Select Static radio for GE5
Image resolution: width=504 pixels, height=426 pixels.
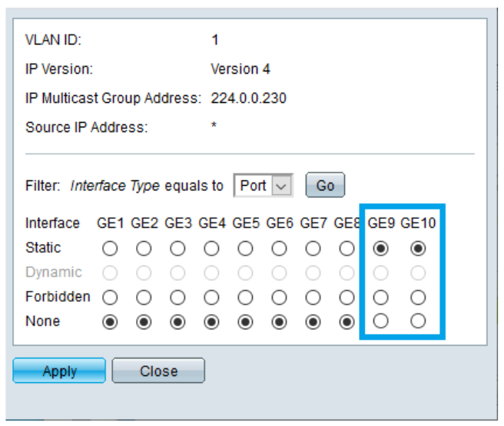(245, 249)
